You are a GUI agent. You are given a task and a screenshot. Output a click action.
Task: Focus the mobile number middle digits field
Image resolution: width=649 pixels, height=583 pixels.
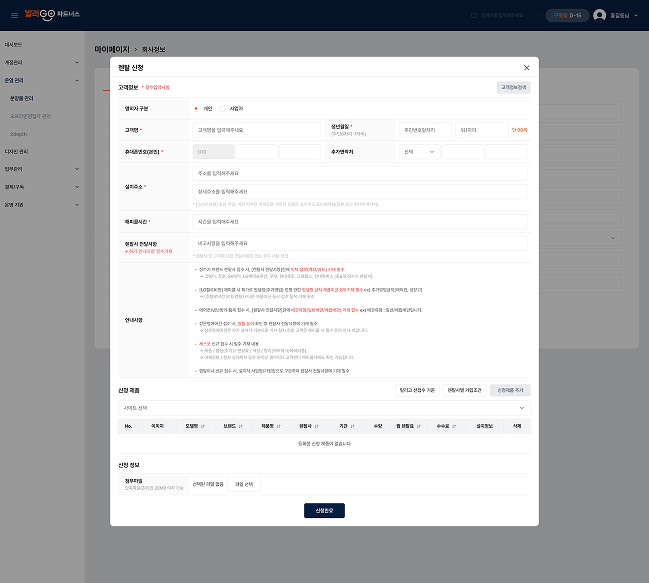[x=257, y=152]
